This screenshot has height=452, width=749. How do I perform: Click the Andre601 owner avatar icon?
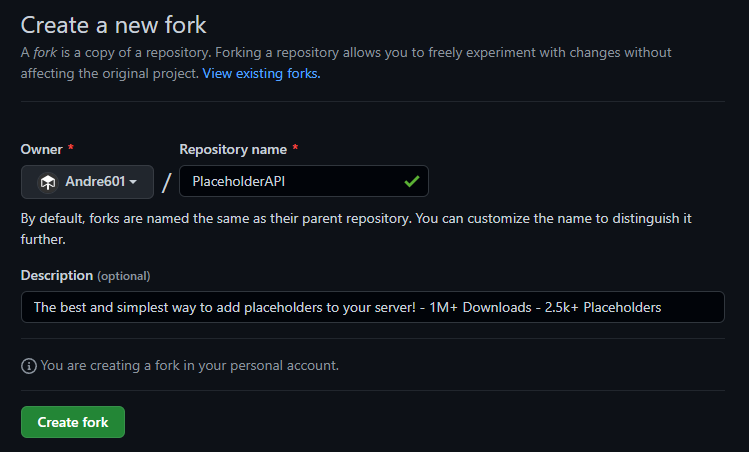47,182
